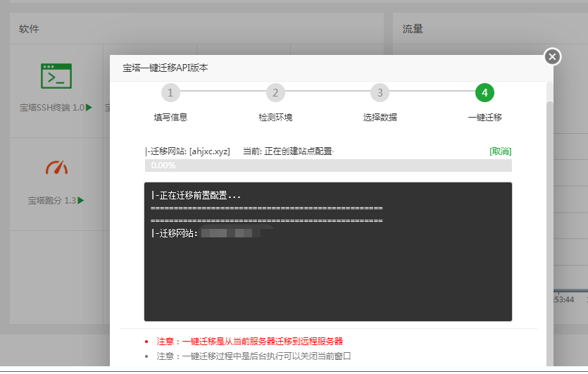Click the 0.00% migration progress bar

pos(328,166)
